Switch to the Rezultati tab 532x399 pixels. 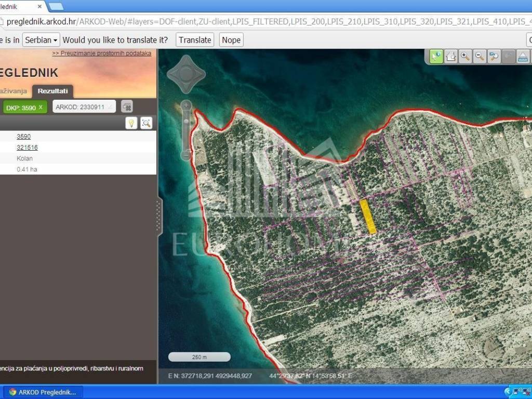pos(52,91)
